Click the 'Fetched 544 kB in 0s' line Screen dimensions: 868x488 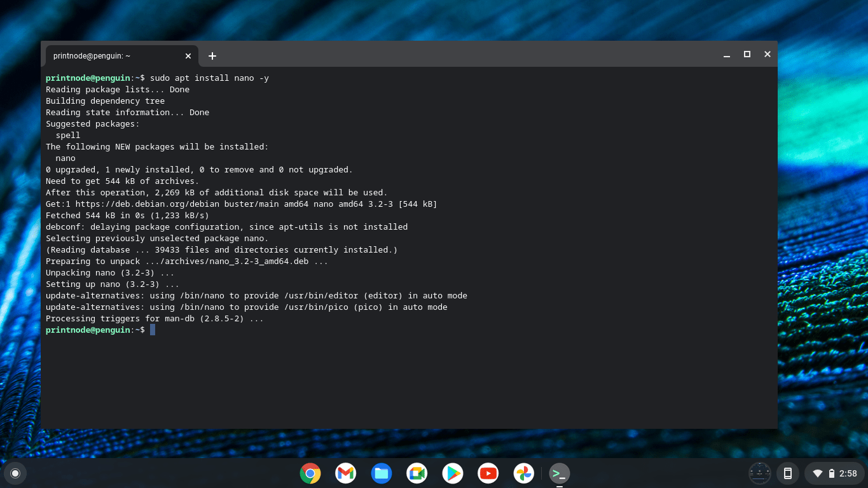pos(128,215)
